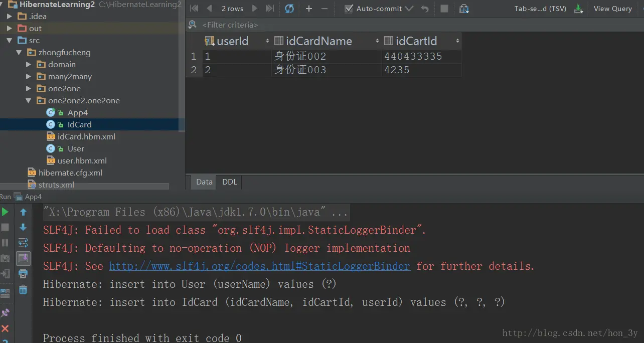644x343 pixels.
Task: Reload the table data
Action: 289,9
